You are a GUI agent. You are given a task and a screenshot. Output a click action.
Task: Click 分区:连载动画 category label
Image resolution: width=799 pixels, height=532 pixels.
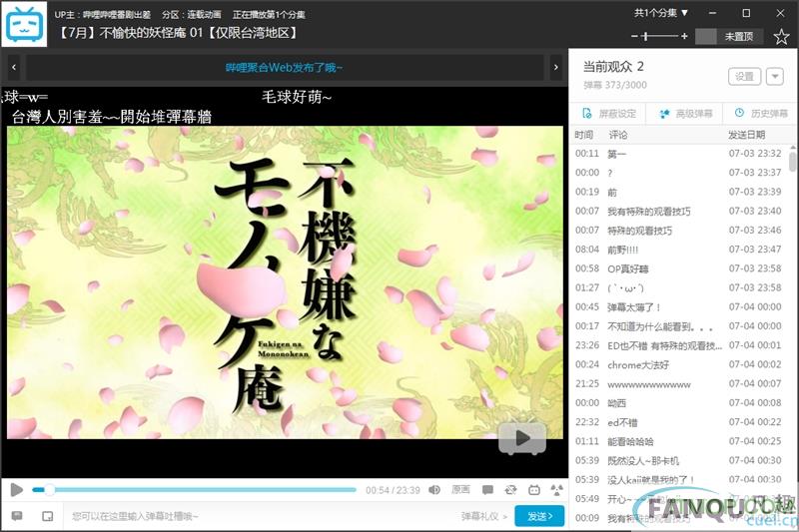click(x=192, y=14)
